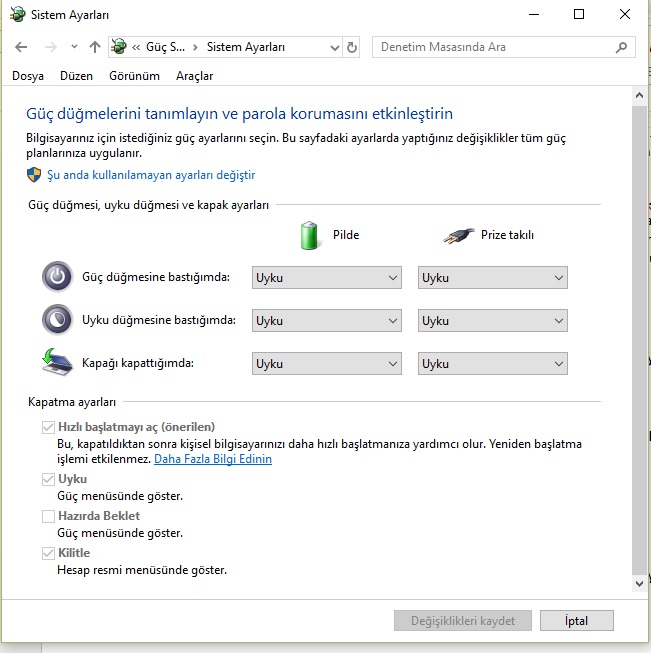
Task: Click the scrollbar up arrow
Action: tap(639, 95)
